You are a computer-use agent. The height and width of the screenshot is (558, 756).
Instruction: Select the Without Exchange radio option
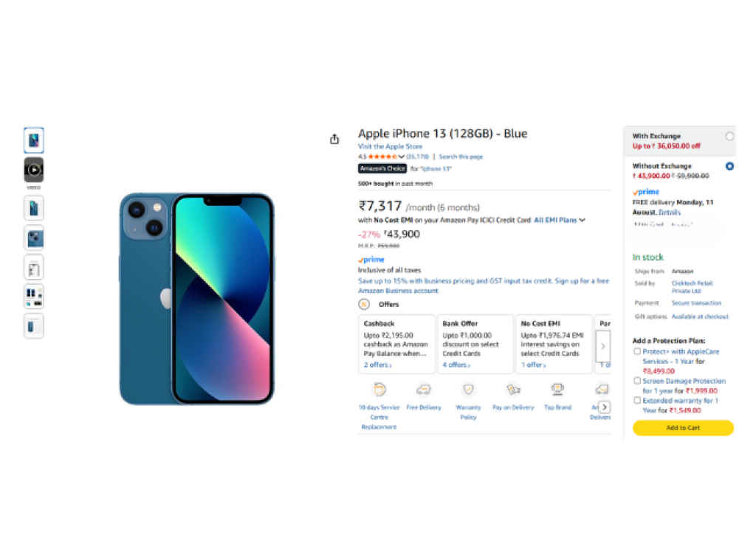tap(729, 167)
